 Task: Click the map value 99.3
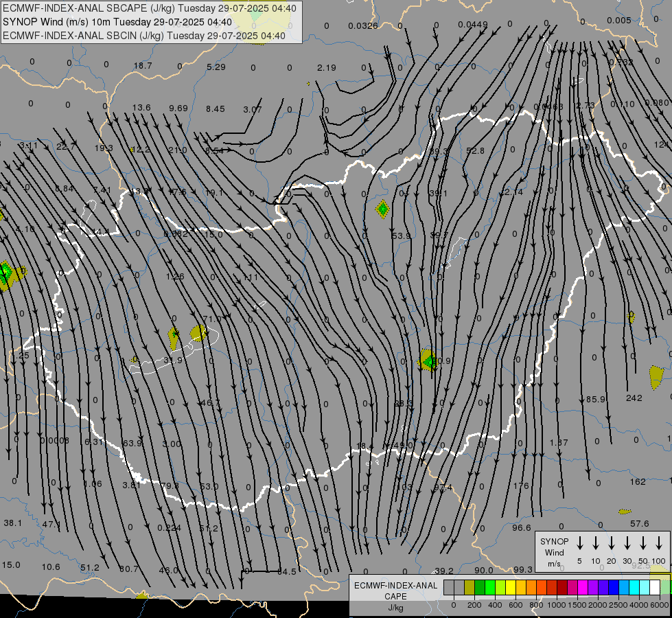(523, 569)
